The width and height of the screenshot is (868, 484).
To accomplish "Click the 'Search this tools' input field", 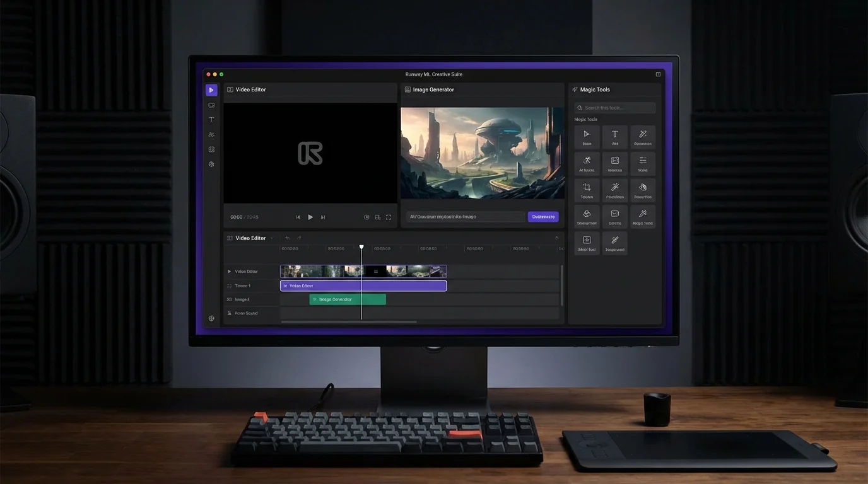I will pyautogui.click(x=615, y=108).
